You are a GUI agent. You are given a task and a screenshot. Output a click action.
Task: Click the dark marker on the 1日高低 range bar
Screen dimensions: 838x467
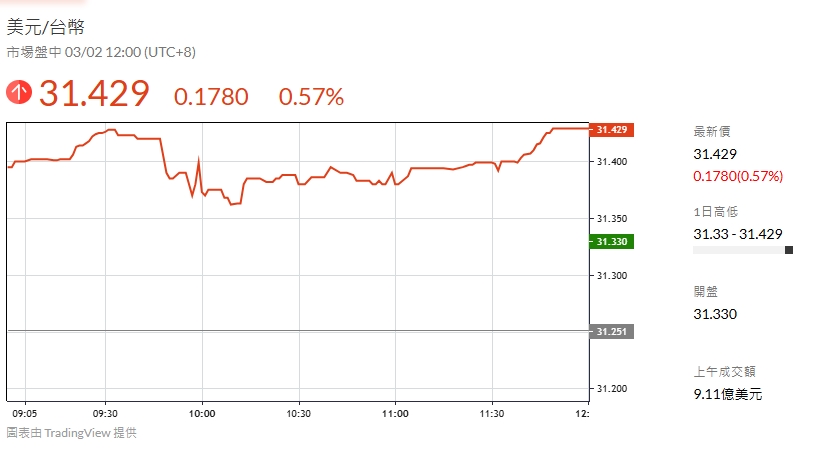(789, 250)
